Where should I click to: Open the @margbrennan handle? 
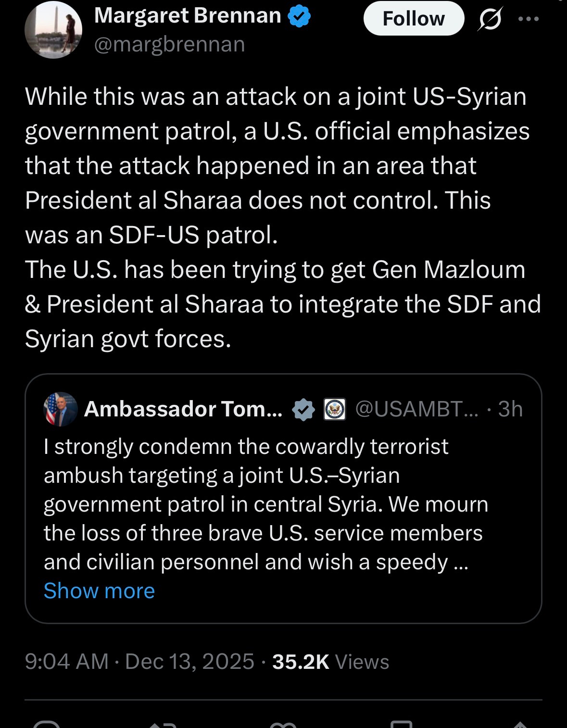point(170,44)
